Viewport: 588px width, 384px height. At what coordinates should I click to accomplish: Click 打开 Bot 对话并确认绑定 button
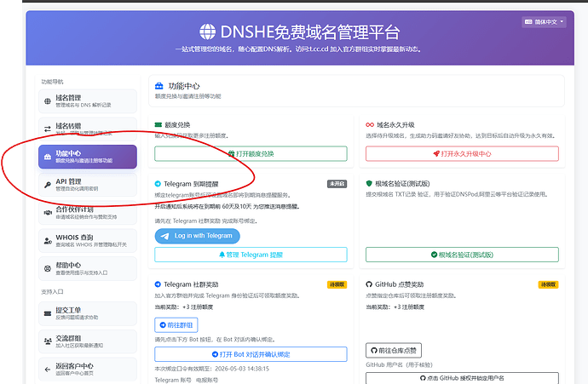click(251, 354)
